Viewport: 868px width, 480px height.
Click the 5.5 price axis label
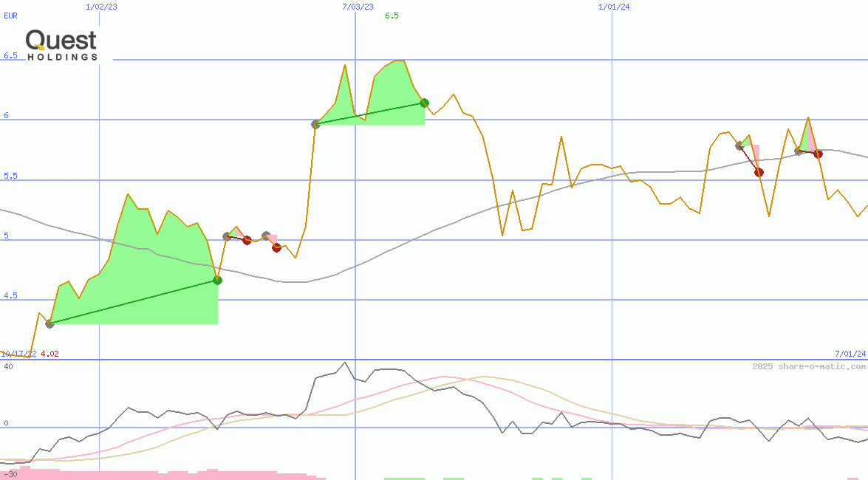click(10, 176)
